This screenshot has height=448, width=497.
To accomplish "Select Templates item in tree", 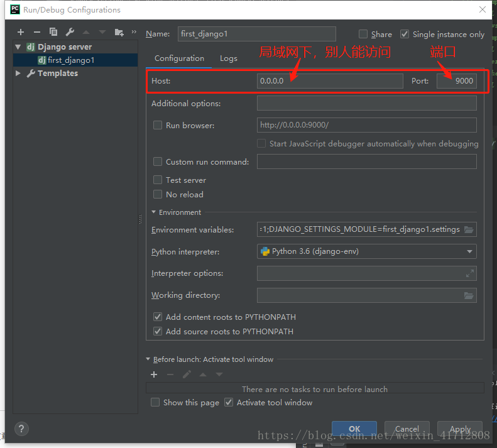I will pos(58,74).
